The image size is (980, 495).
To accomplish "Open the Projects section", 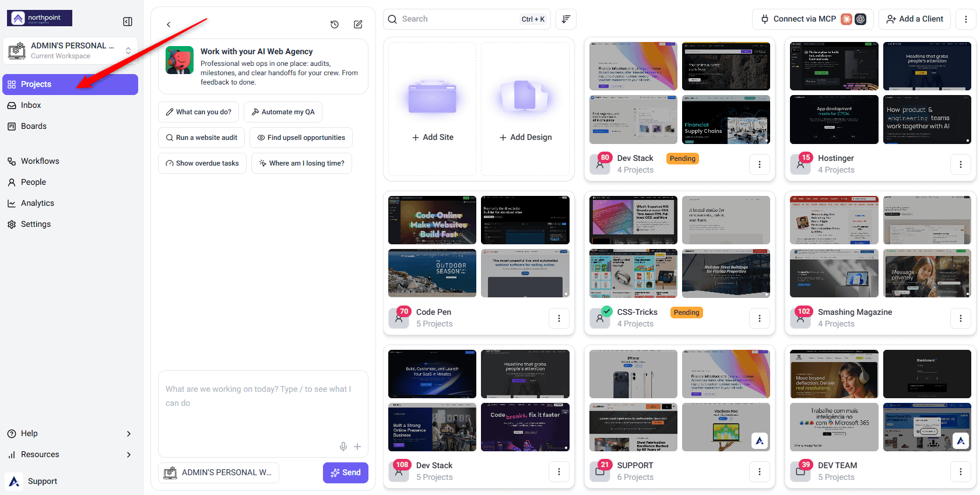I will click(71, 85).
